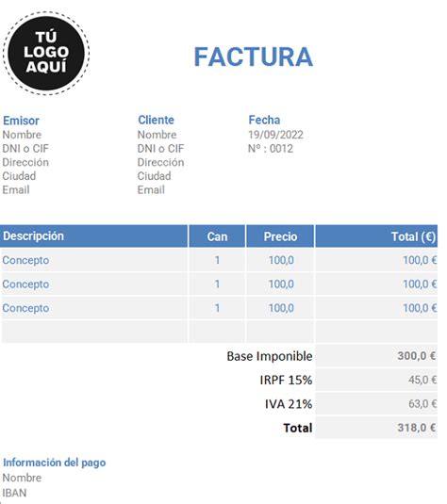Select the date 19/09/2022

(275, 135)
